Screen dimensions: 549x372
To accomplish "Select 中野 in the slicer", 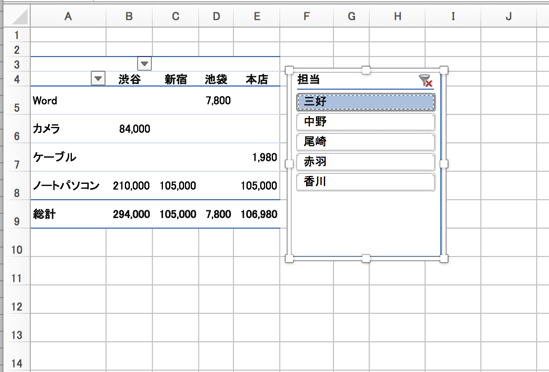I will [366, 122].
